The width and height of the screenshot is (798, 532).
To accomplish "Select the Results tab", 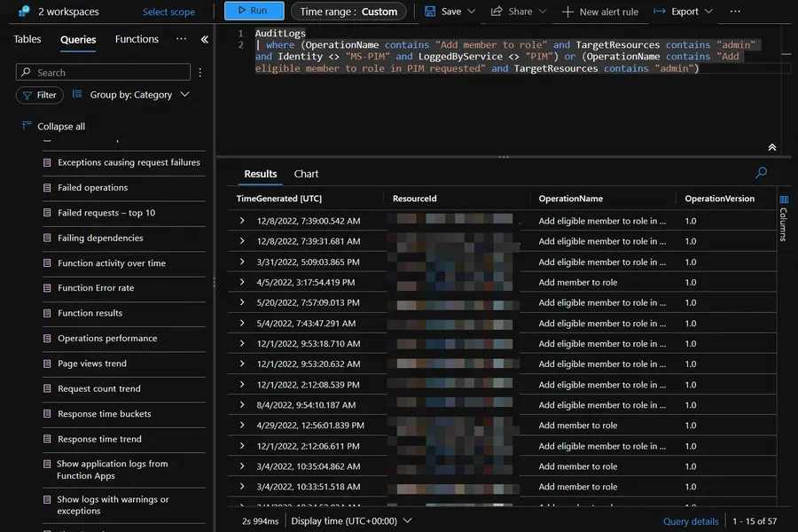I will coord(260,174).
